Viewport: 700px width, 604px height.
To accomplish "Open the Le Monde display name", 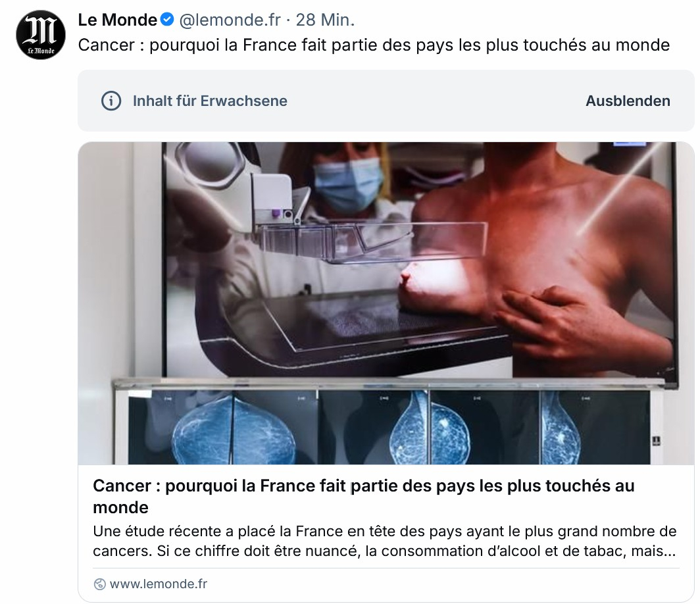I will pyautogui.click(x=117, y=20).
